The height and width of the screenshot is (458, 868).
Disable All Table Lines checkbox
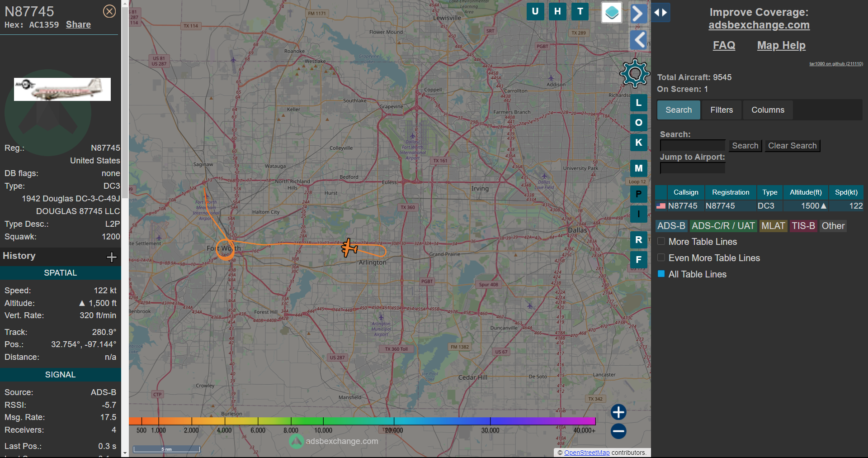661,274
